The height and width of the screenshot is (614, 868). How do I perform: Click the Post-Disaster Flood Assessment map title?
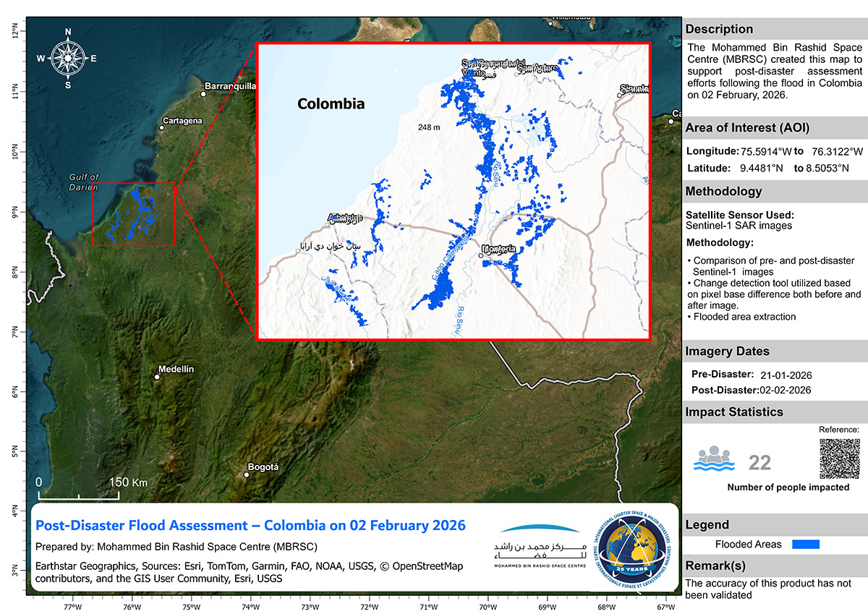(251, 525)
